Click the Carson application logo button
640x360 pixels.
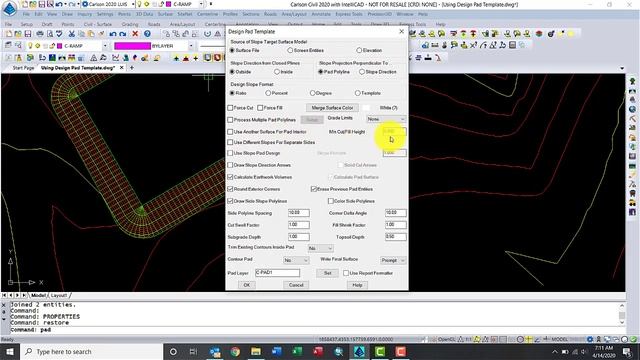tap(9, 8)
